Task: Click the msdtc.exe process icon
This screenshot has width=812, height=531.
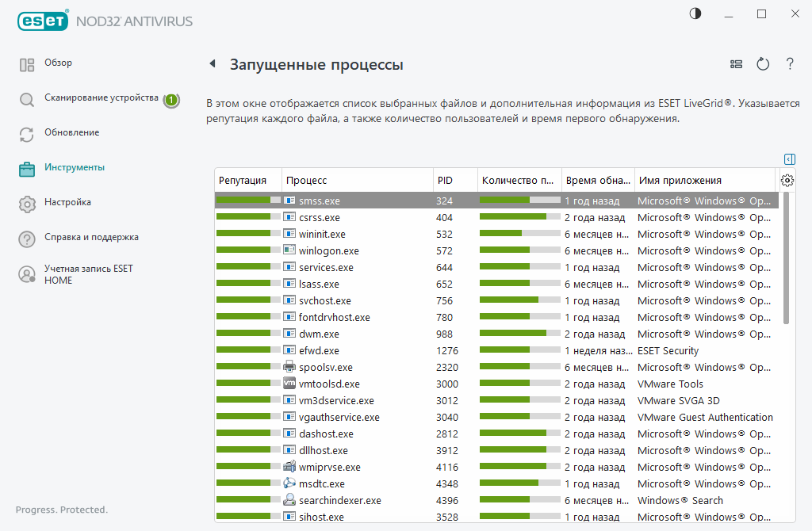Action: (289, 483)
